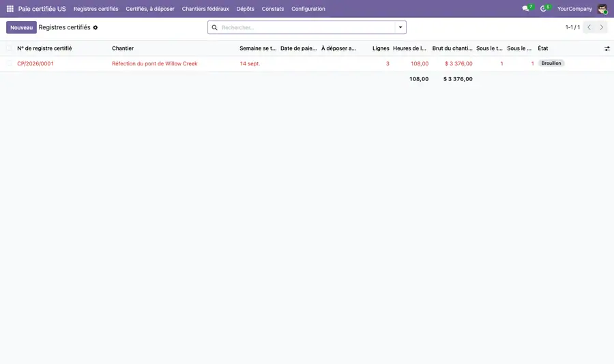Click the $ 3 376,00 row cell
Screen dimensions: 614x364
click(458, 63)
